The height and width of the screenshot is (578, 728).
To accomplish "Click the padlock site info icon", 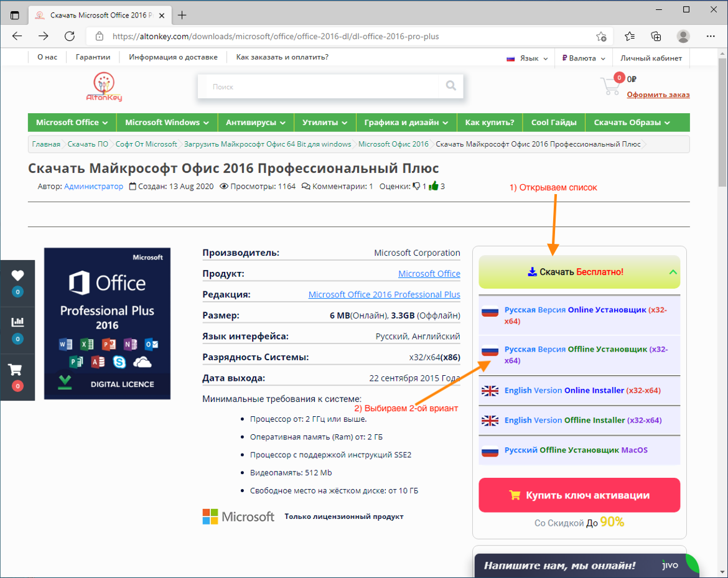I will 100,36.
